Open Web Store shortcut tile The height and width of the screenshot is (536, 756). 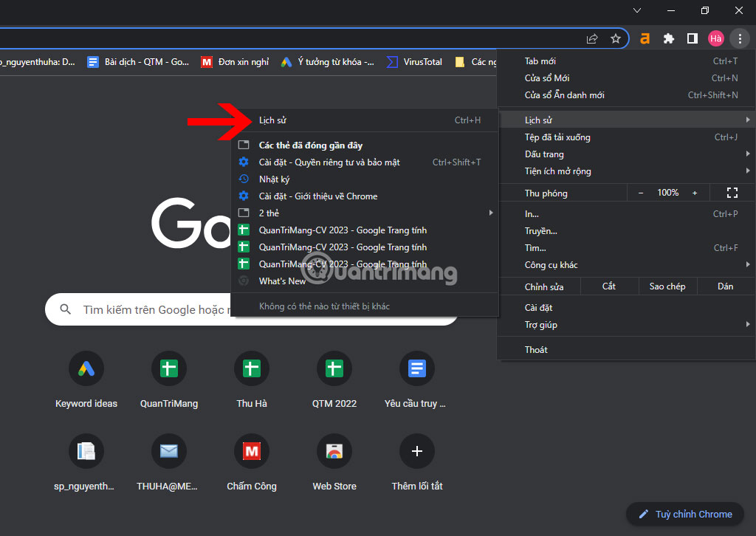click(334, 463)
